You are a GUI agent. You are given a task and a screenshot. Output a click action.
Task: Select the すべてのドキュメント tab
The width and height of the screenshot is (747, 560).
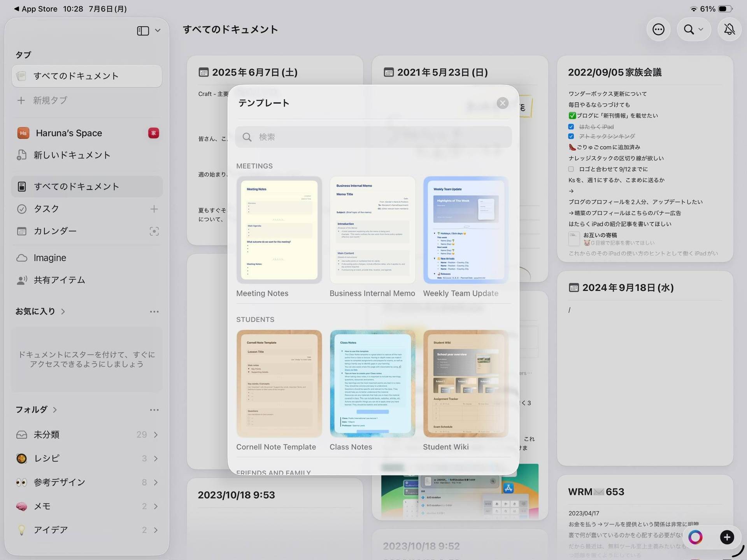click(x=87, y=76)
